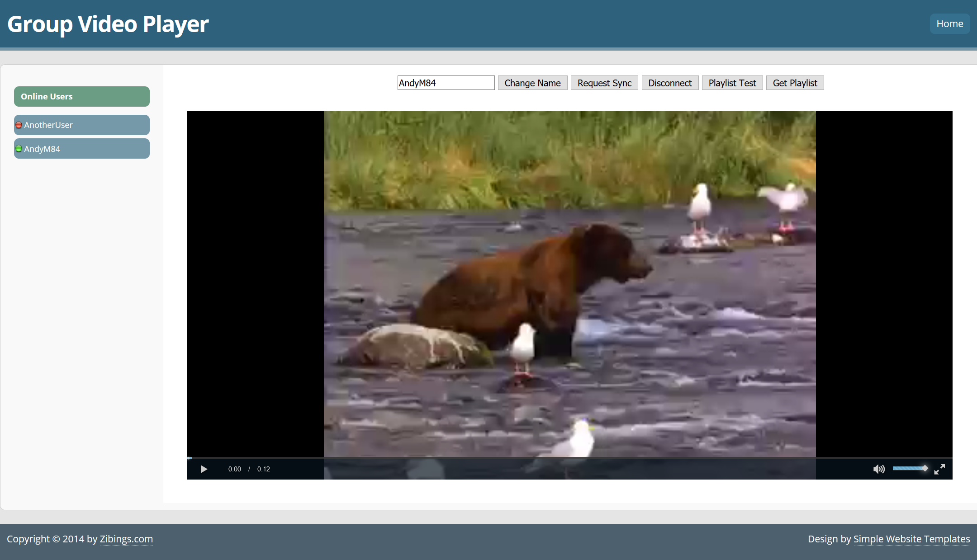Select AnotherUser in online users list
Image resolution: width=977 pixels, height=560 pixels.
coord(82,125)
